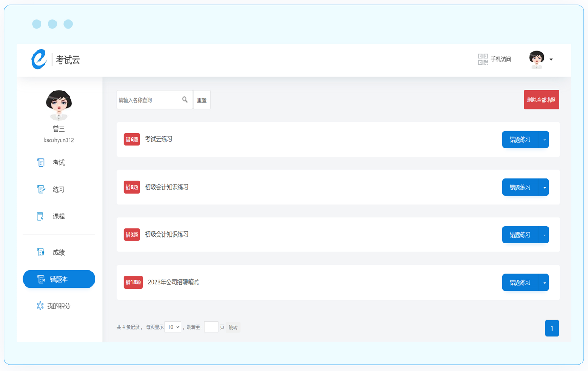Click the QR code 手机访问 icon
The image size is (588, 371).
[482, 59]
